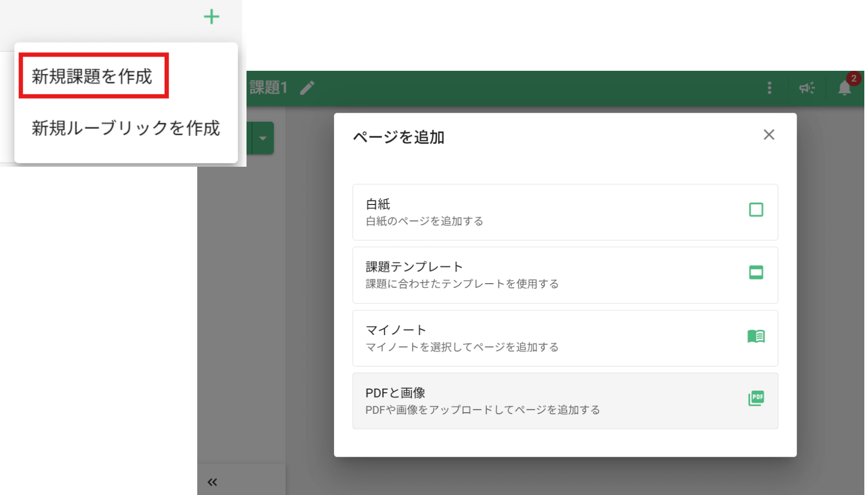Open the notifications bell
The height and width of the screenshot is (495, 868).
coord(844,89)
